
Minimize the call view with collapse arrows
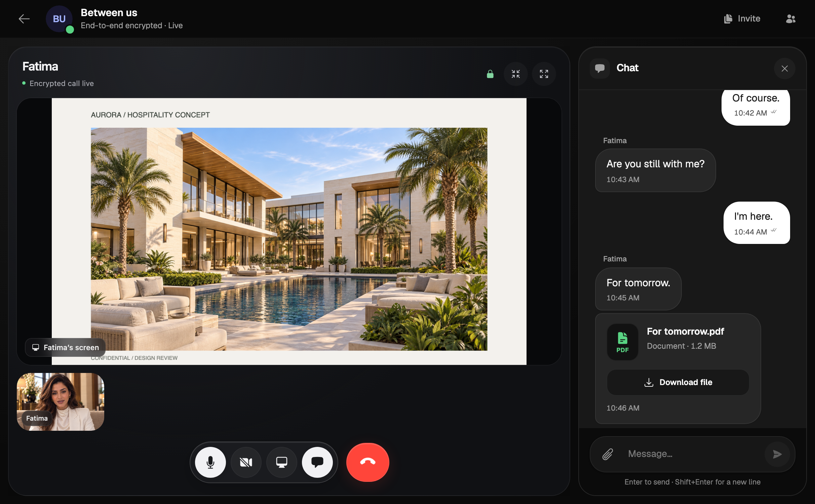516,74
